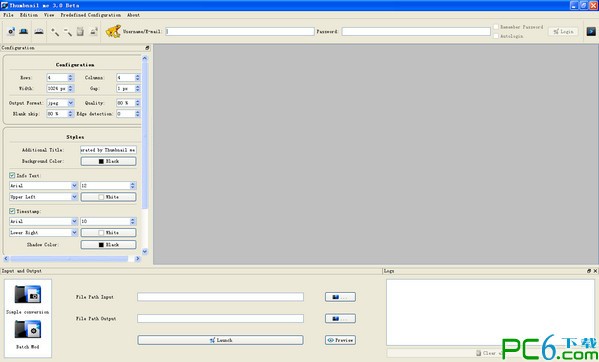The height and width of the screenshot is (362, 599).
Task: Open the File menu
Action: point(8,15)
